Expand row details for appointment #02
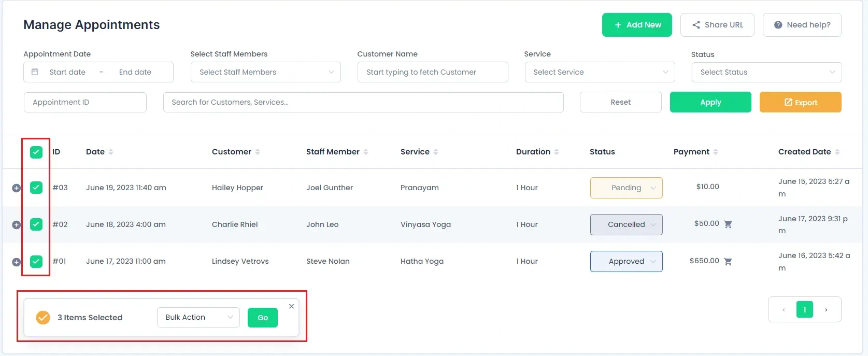 [x=16, y=225]
